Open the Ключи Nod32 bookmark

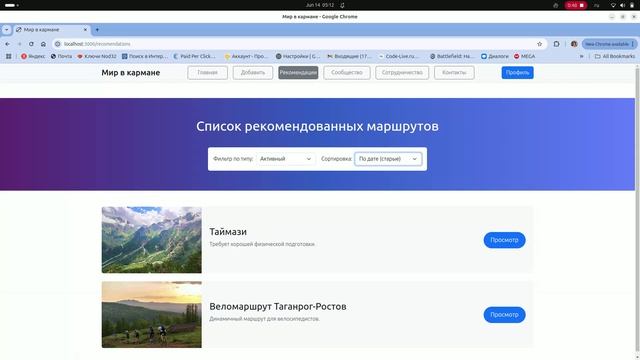tap(97, 56)
